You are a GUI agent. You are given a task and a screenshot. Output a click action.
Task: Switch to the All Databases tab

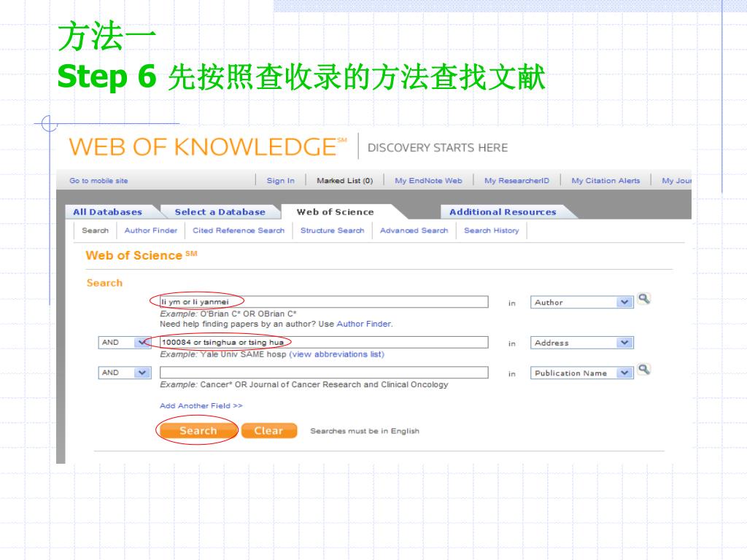coord(108,212)
